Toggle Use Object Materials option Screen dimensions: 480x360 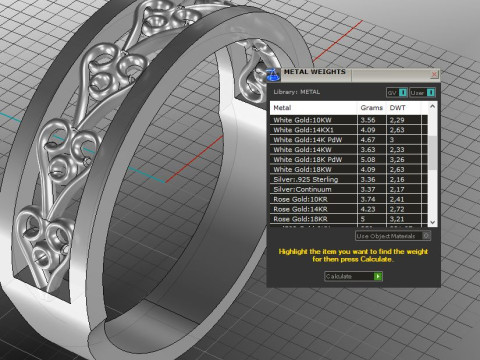pos(393,236)
